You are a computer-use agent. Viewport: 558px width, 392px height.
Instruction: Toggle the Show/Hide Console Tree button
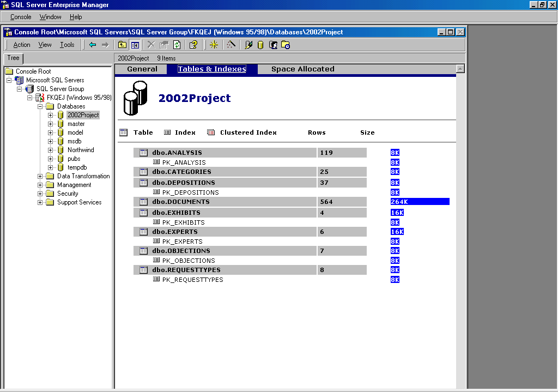point(135,45)
